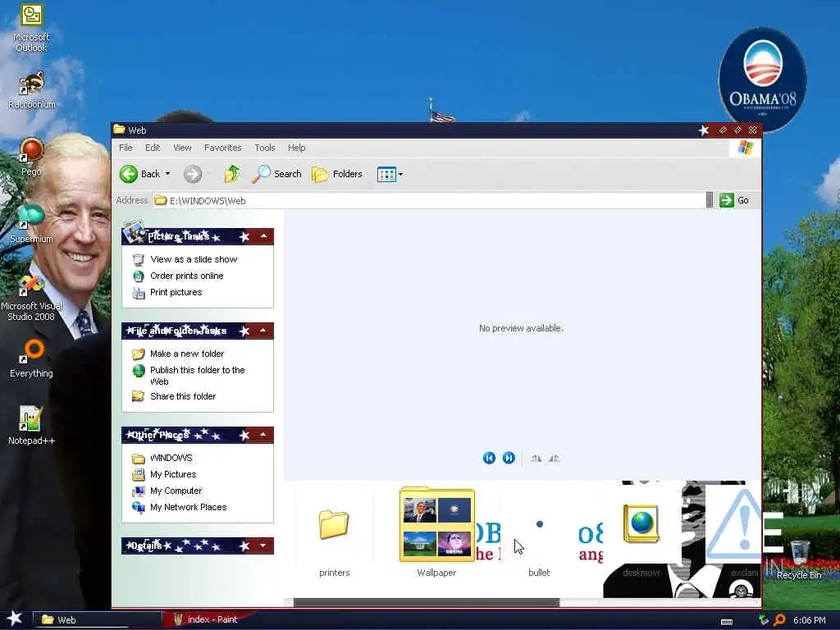Image resolution: width=840 pixels, height=630 pixels.
Task: Click the Views toolbar icon
Action: (386, 174)
